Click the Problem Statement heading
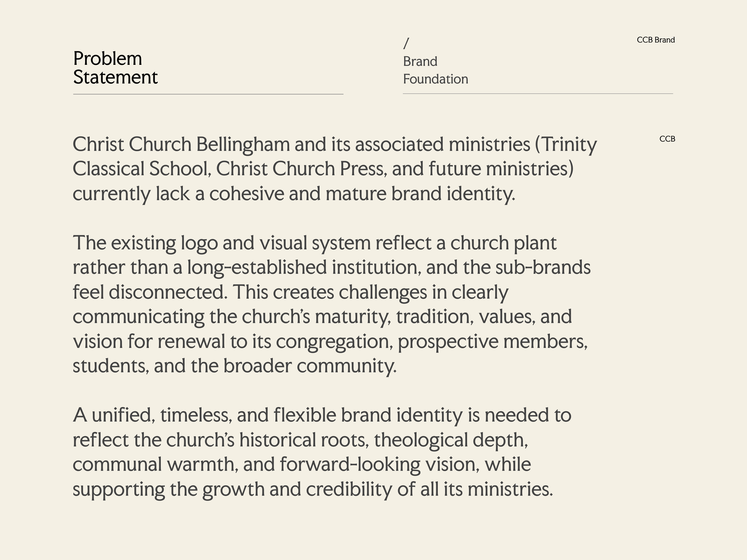 coord(115,68)
